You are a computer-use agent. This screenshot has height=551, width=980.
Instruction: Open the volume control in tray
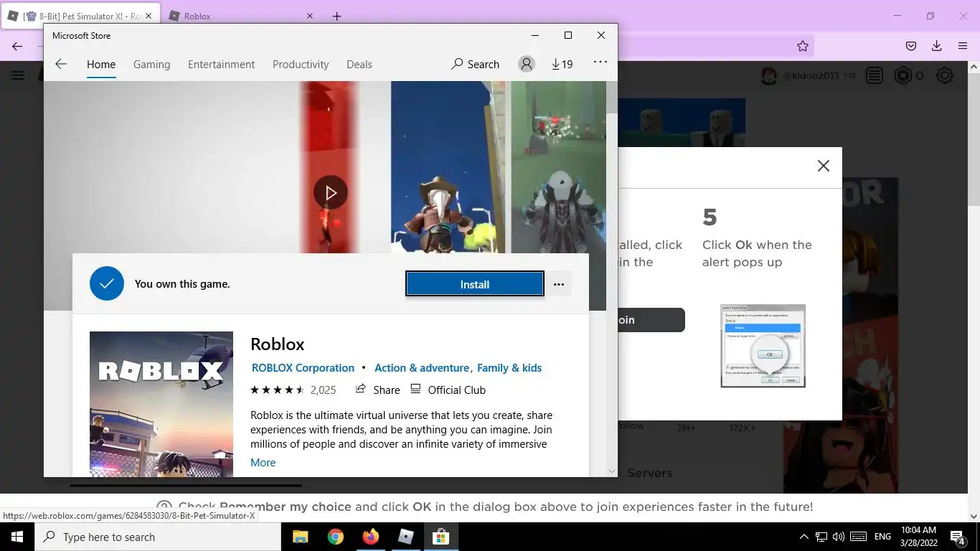point(839,537)
